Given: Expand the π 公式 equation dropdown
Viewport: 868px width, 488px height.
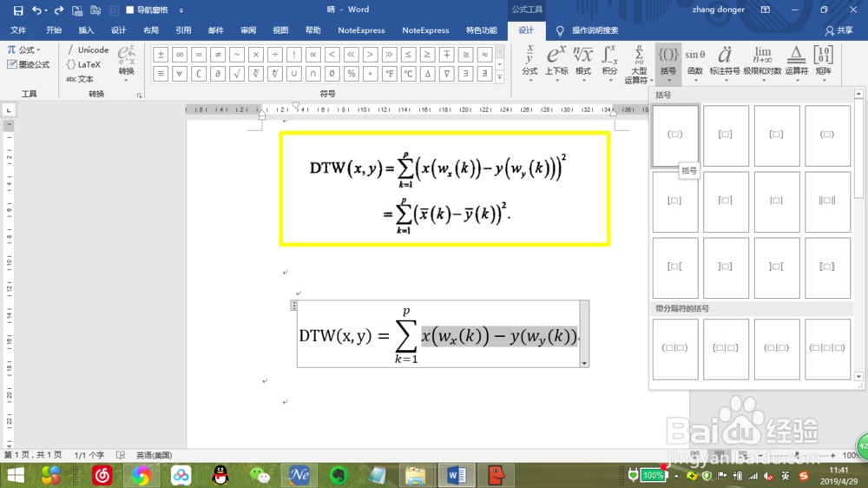Looking at the screenshot, I should click(x=23, y=49).
